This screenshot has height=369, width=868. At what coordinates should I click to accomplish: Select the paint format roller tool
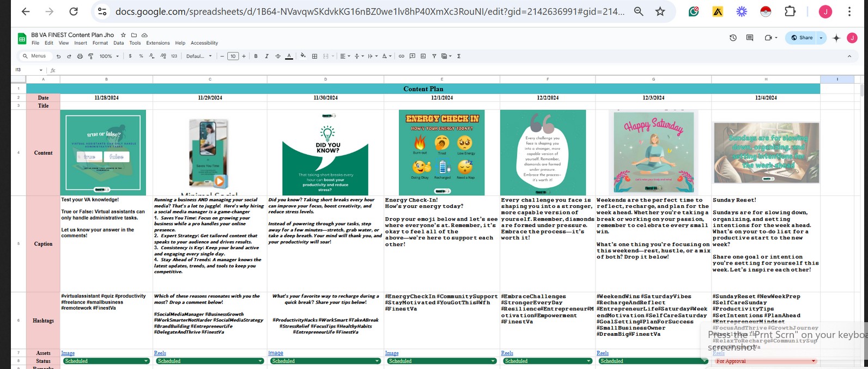pyautogui.click(x=90, y=56)
